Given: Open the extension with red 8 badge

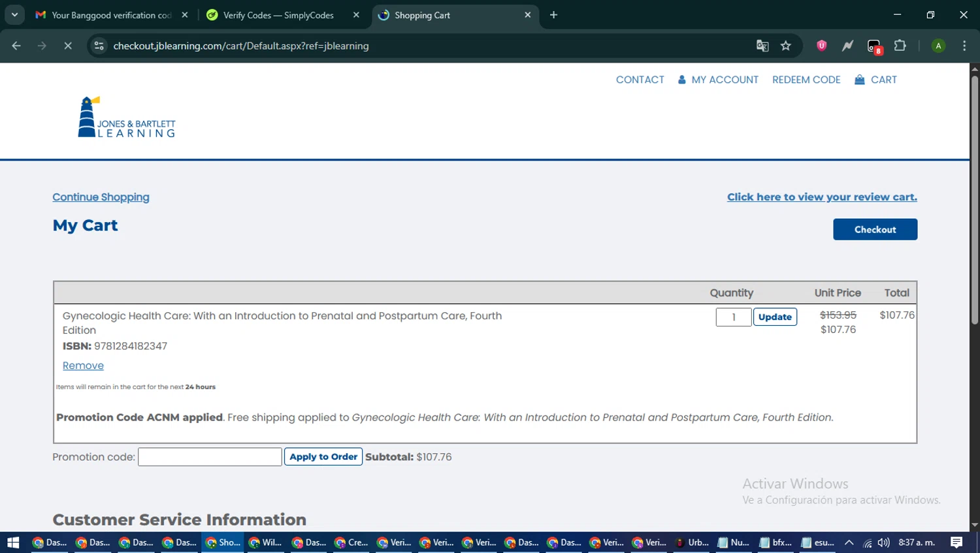Looking at the screenshot, I should click(875, 46).
